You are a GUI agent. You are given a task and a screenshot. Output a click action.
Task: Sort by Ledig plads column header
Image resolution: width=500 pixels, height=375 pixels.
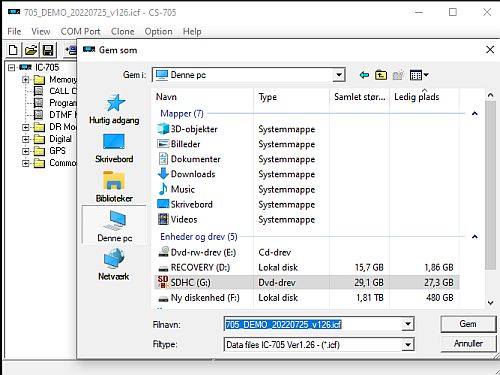(424, 97)
